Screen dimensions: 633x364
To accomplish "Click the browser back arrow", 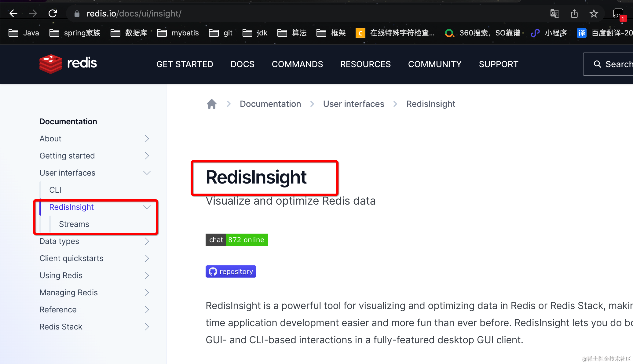I will click(13, 13).
